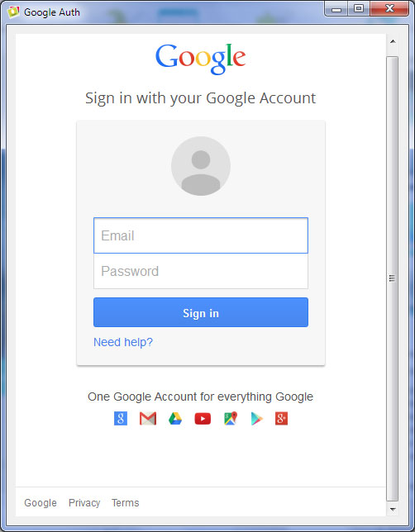
Task: Open the Google footer link
Action: coord(41,502)
